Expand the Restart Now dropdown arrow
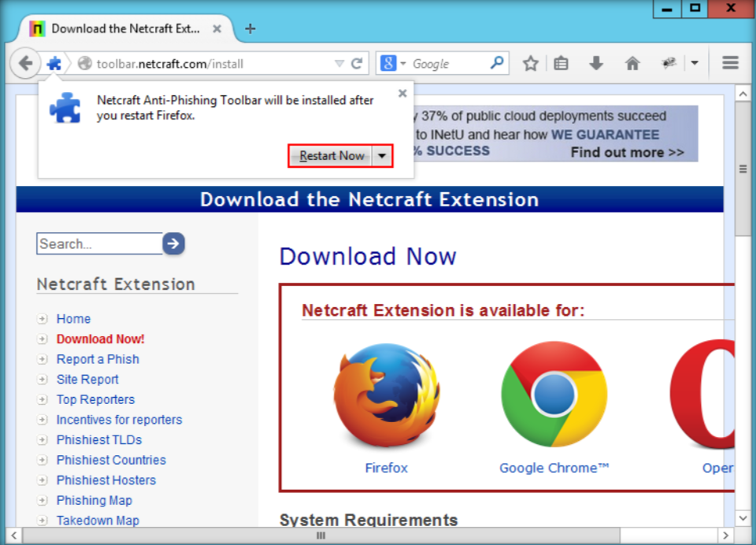Screen dimensions: 756x545 coord(382,156)
